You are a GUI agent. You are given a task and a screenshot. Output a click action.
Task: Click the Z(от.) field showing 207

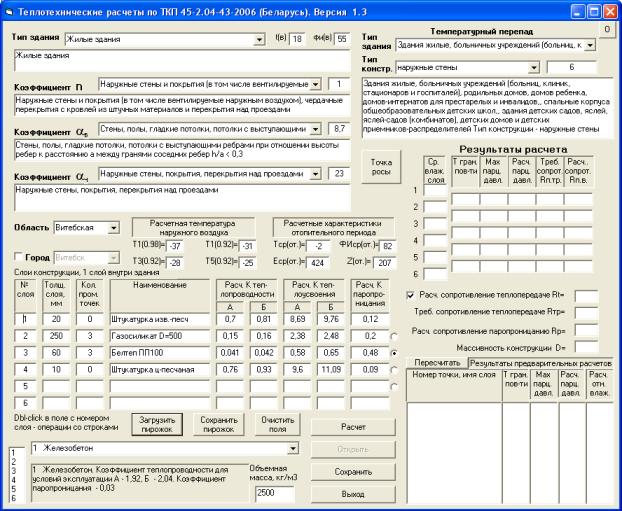tap(385, 263)
